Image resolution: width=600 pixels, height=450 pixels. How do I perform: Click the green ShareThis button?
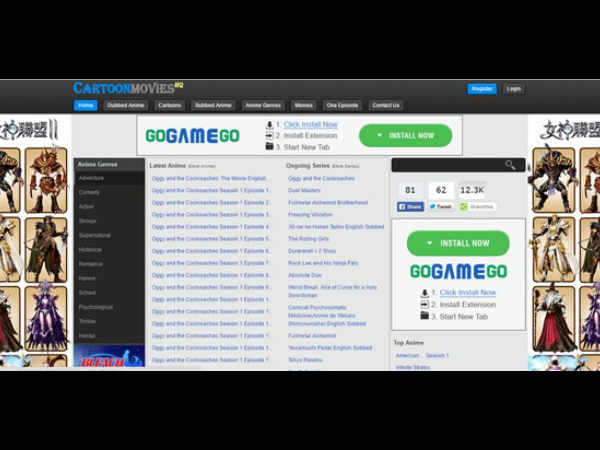click(478, 207)
